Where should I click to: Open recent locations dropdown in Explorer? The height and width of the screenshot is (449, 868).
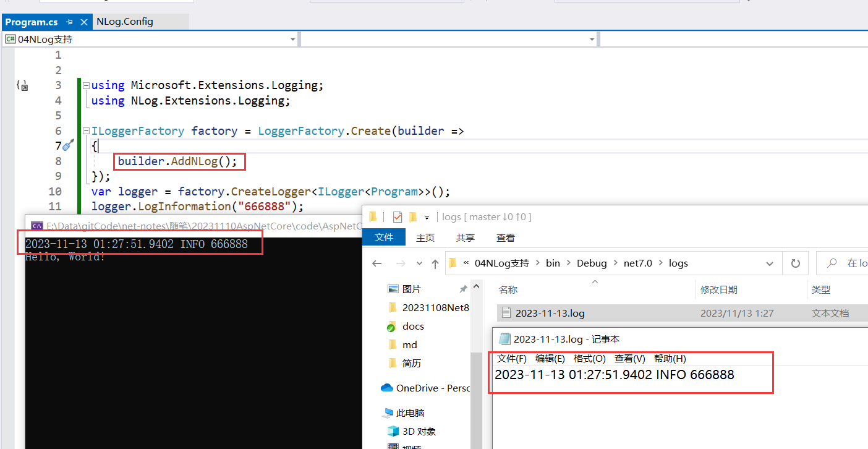(420, 263)
